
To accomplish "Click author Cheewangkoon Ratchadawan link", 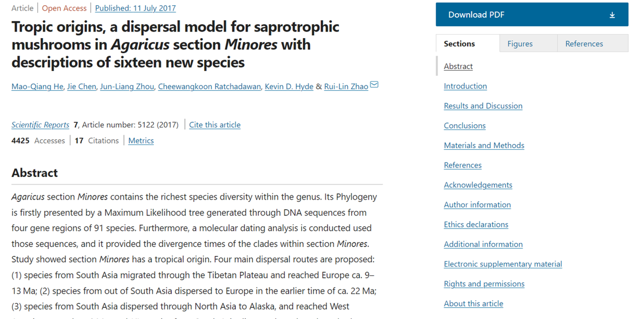I will pyautogui.click(x=210, y=86).
